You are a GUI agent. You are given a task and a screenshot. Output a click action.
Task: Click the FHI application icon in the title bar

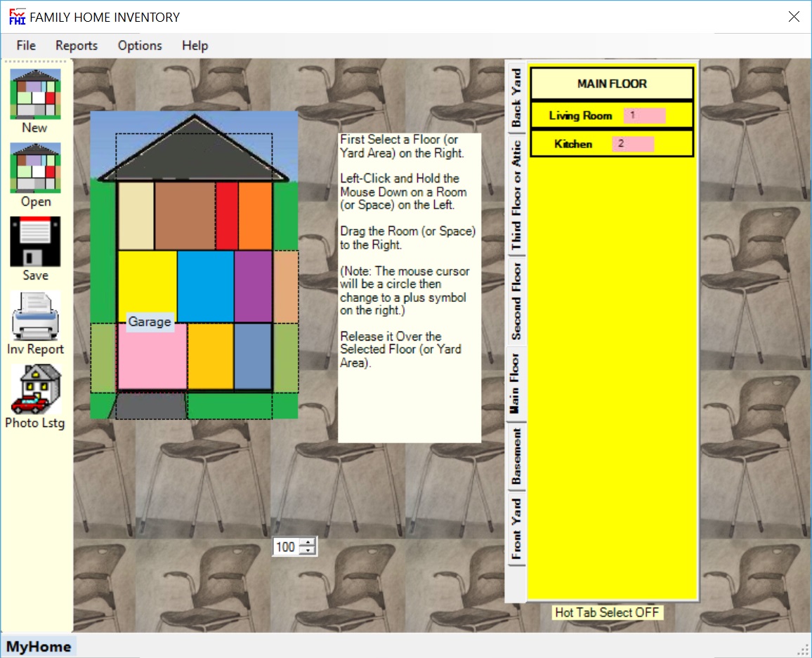coord(17,17)
